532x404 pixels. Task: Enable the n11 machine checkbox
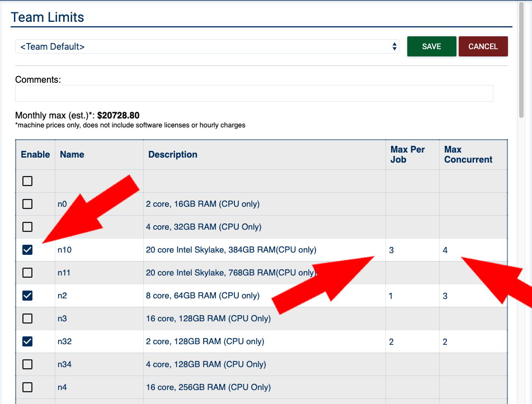pos(27,273)
